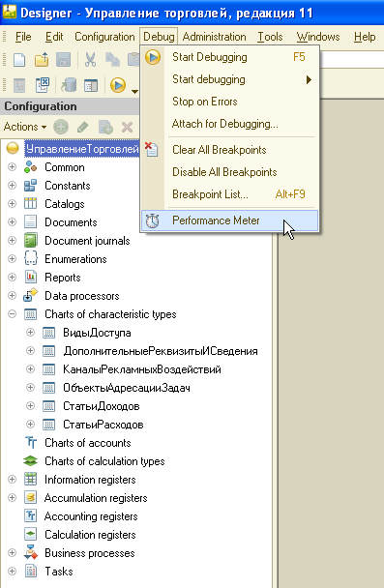Open the Administration menu
The width and height of the screenshot is (384, 588).
click(x=214, y=37)
